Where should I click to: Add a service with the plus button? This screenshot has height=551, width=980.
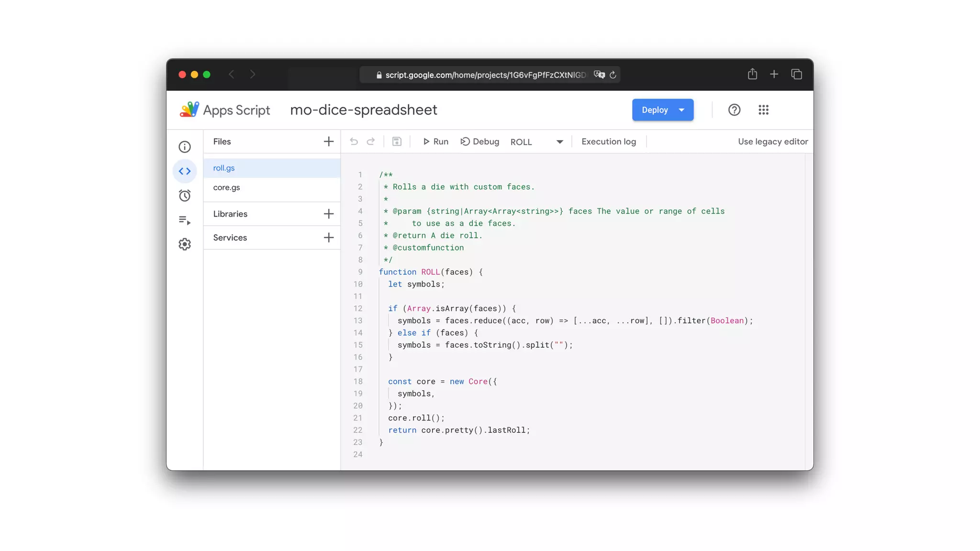(x=328, y=238)
